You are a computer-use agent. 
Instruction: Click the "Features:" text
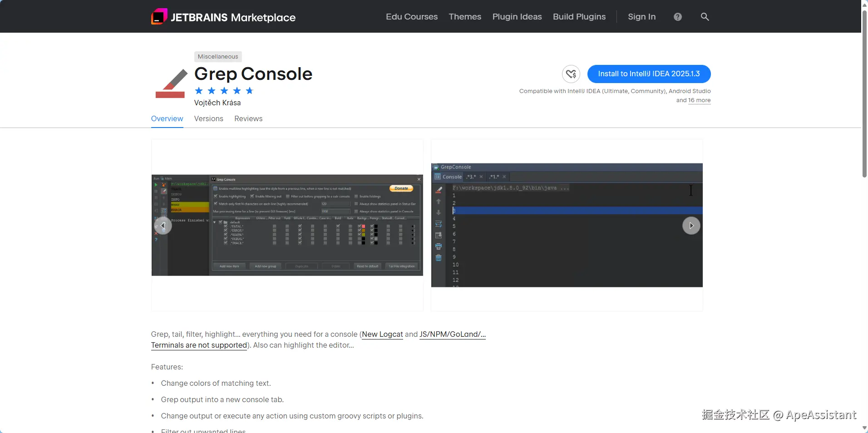pyautogui.click(x=167, y=367)
